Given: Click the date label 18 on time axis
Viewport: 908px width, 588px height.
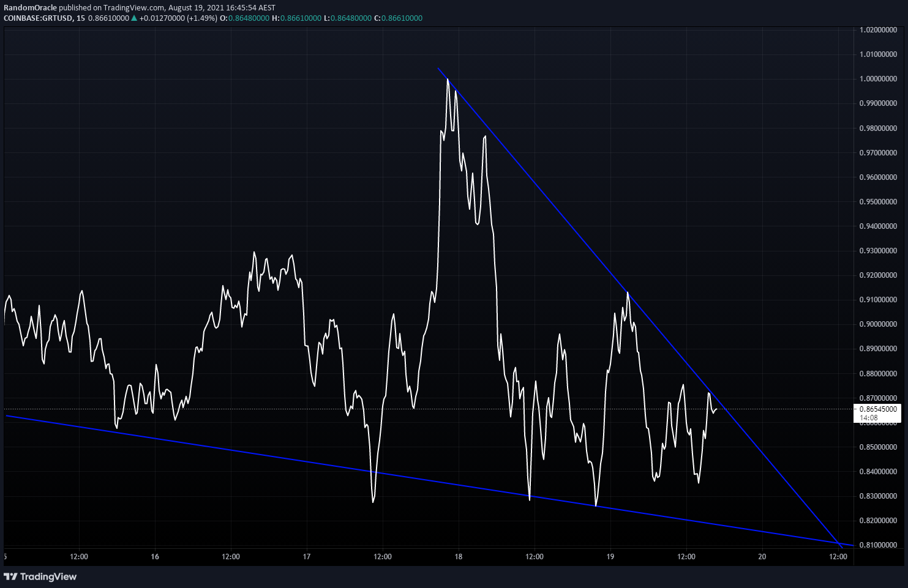Looking at the screenshot, I should [459, 557].
